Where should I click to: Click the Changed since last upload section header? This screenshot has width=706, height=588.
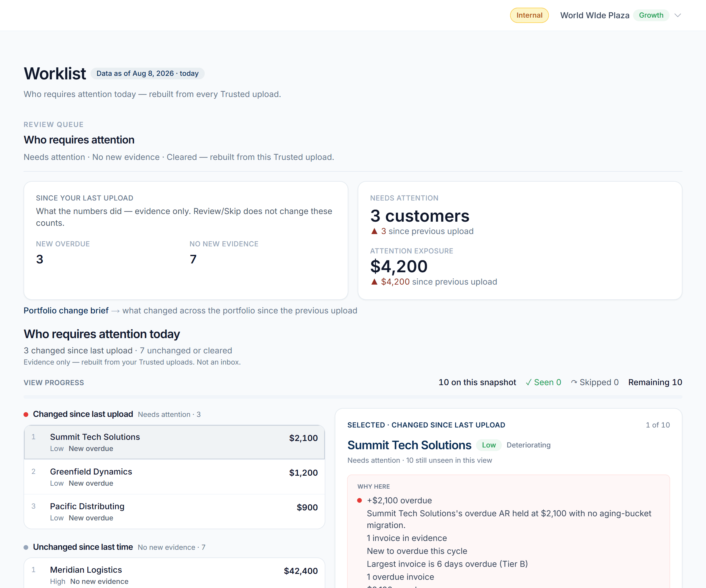pyautogui.click(x=83, y=414)
